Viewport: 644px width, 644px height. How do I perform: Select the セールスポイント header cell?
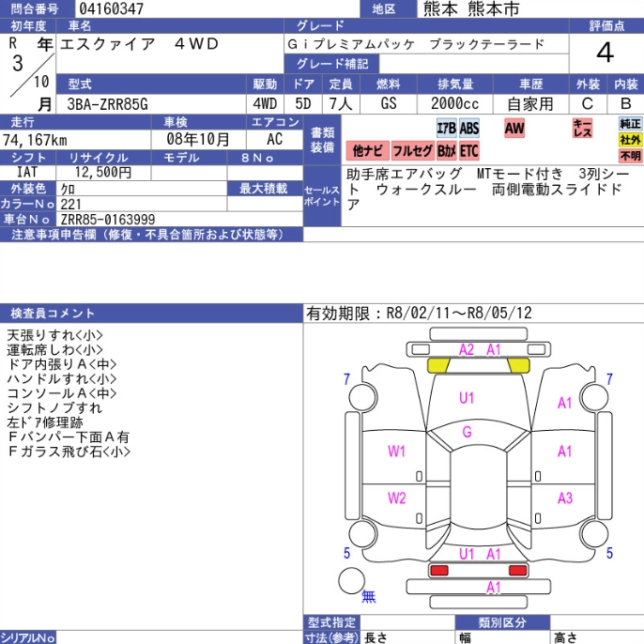coord(322,195)
